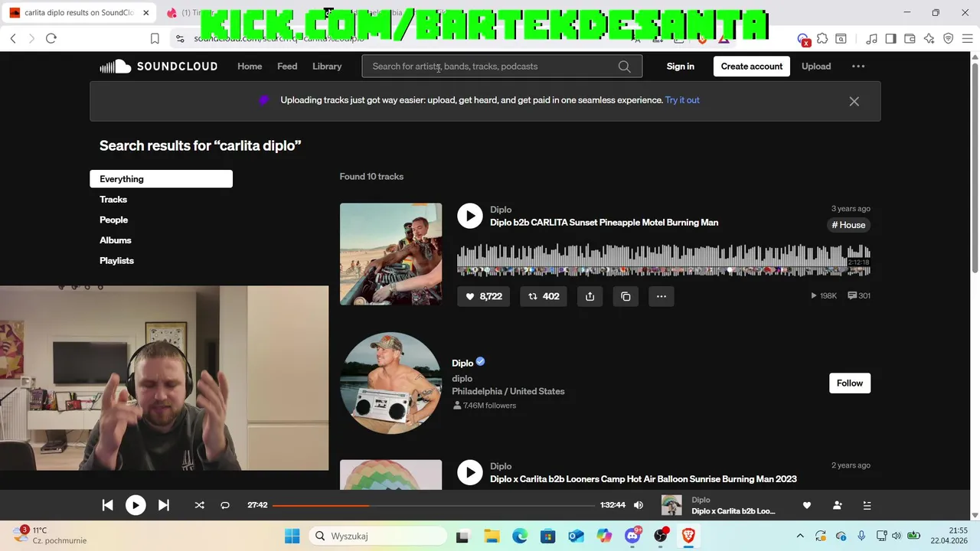This screenshot has width=980, height=551.
Task: Dismiss the uploading tracks banner
Action: pyautogui.click(x=854, y=101)
